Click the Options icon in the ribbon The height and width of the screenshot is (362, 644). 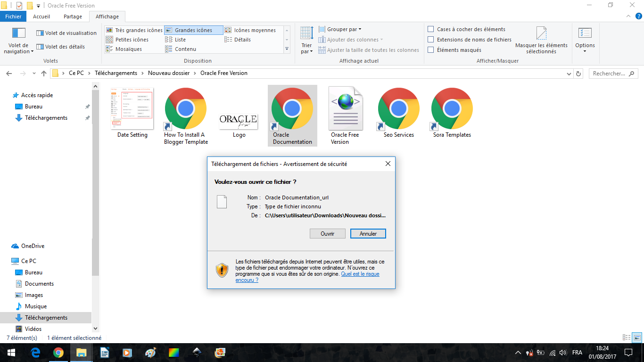coord(585,34)
